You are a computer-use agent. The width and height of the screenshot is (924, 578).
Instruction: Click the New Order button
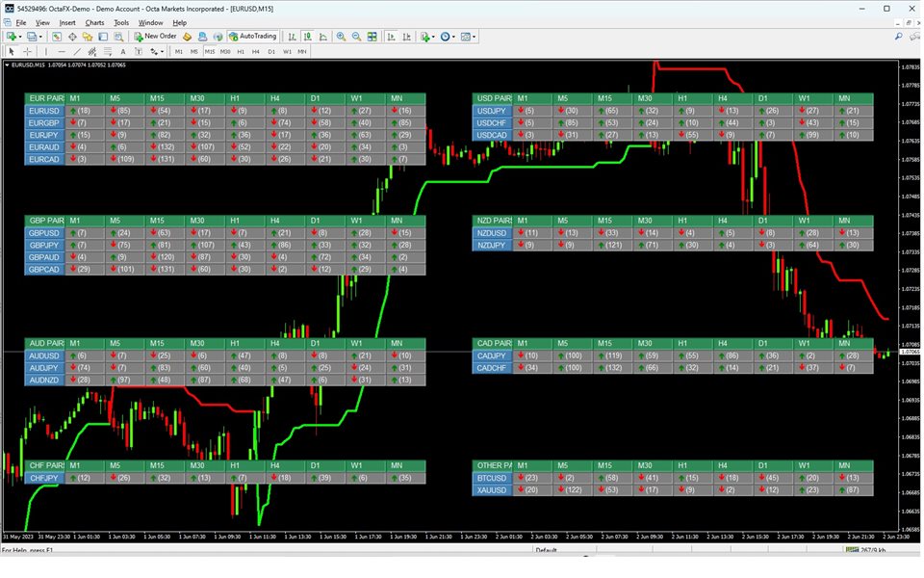click(x=155, y=37)
